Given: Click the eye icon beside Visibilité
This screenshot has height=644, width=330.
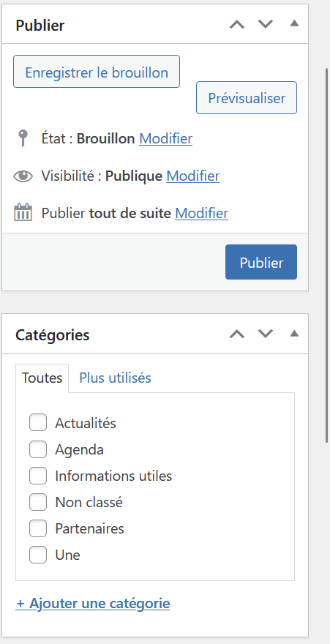Looking at the screenshot, I should [x=23, y=176].
